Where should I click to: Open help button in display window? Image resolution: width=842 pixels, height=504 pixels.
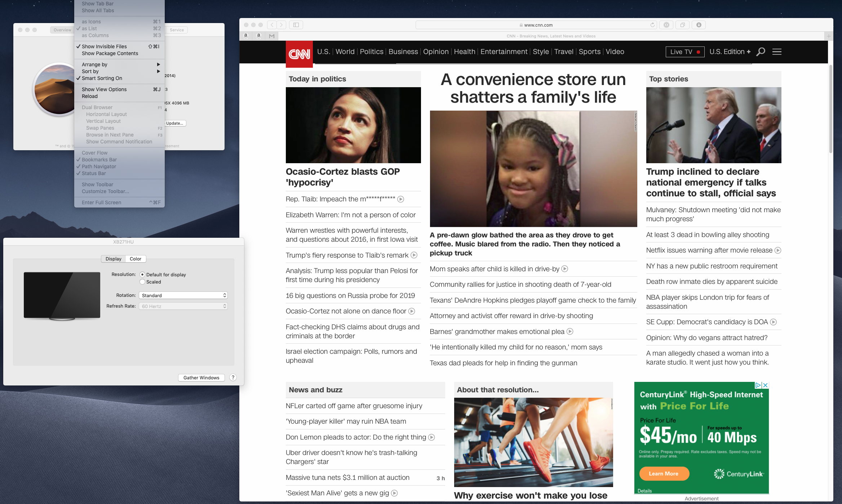coord(233,378)
